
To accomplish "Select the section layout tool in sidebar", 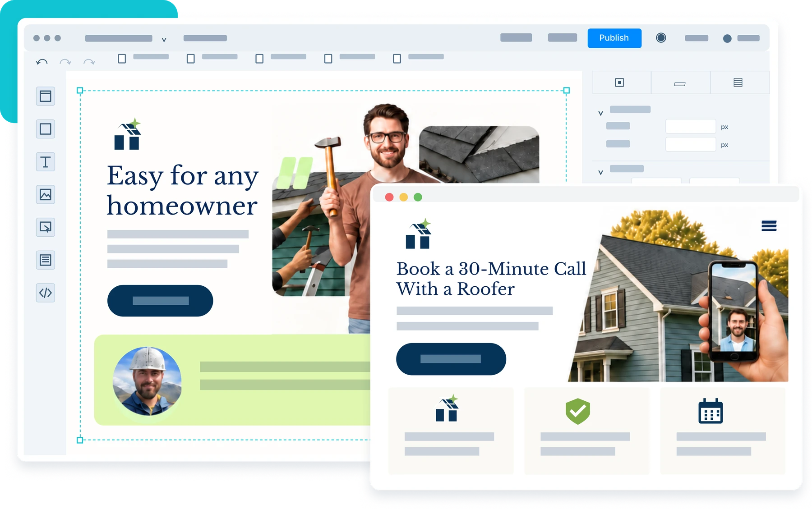I will (46, 96).
